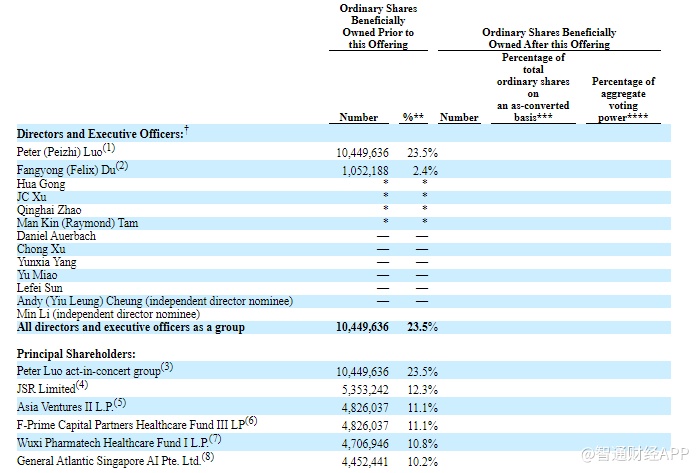Select Number header under Prior to Offering

coord(358,117)
